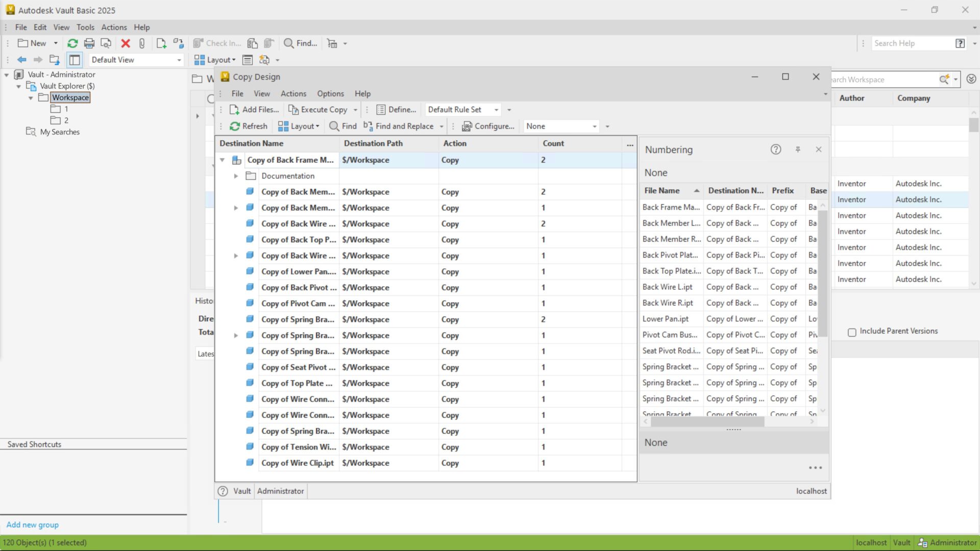Image resolution: width=980 pixels, height=551 pixels.
Task: Pin the Numbering panel
Action: click(798, 149)
